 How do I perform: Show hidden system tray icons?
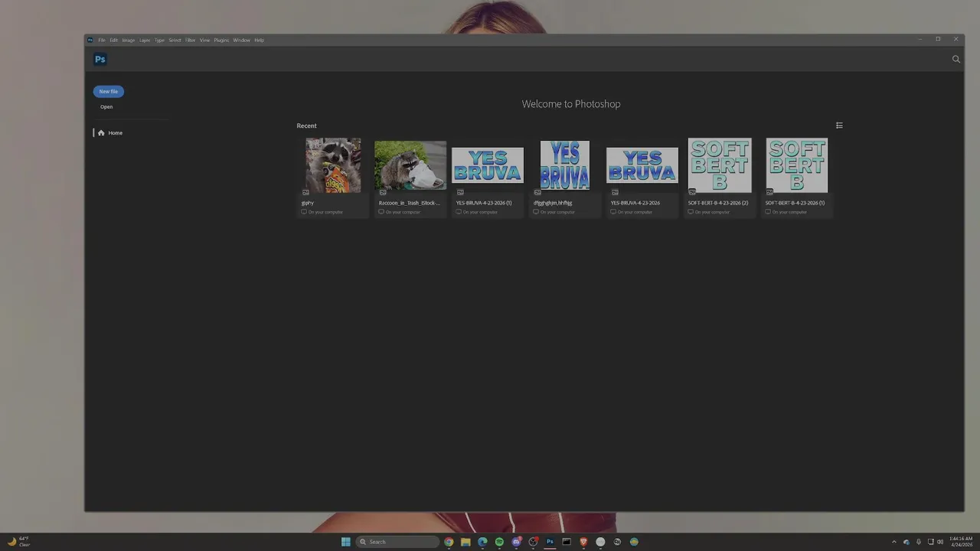coord(893,542)
